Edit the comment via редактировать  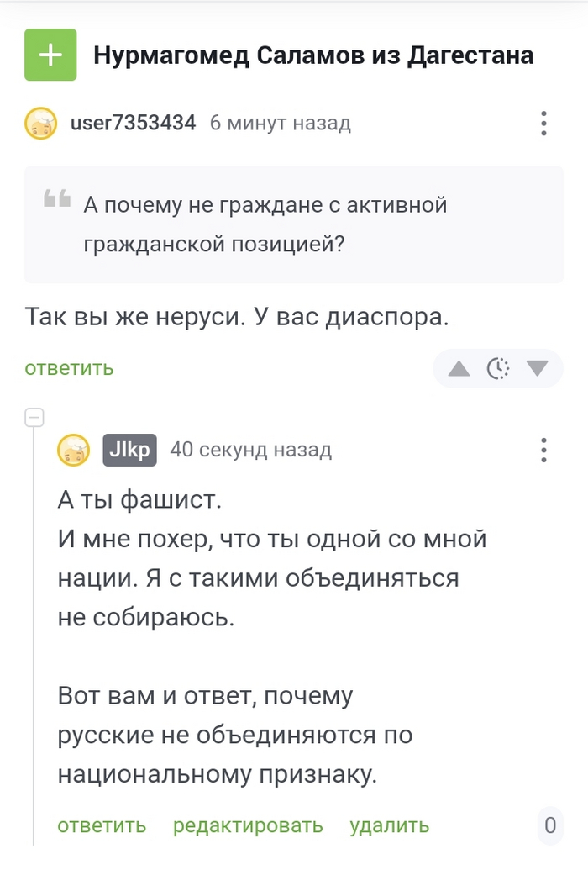(x=249, y=826)
